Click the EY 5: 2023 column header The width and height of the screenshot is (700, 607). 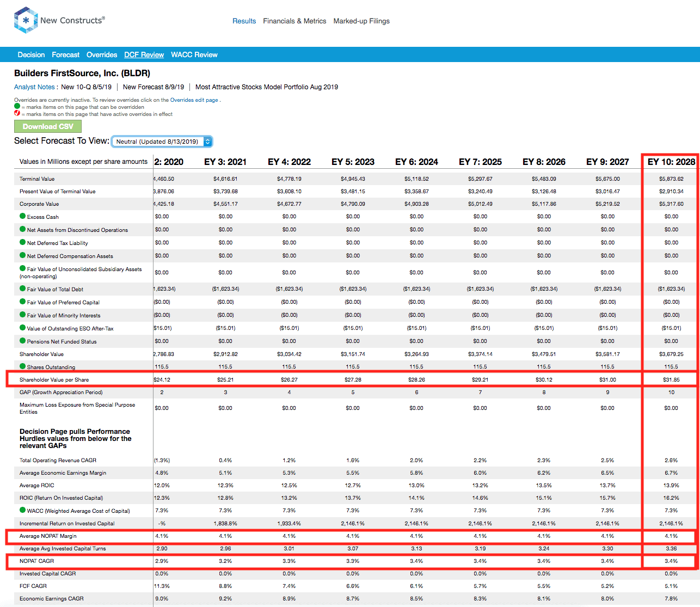tap(353, 162)
